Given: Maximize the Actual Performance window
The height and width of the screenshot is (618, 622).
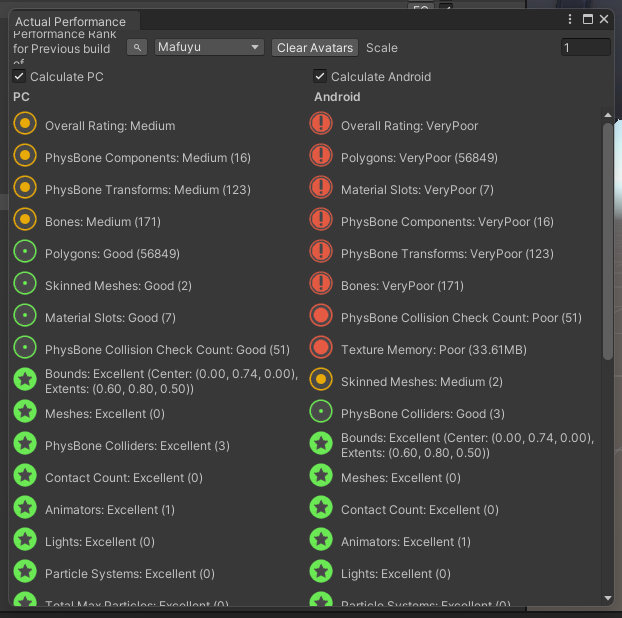Looking at the screenshot, I should click(587, 19).
